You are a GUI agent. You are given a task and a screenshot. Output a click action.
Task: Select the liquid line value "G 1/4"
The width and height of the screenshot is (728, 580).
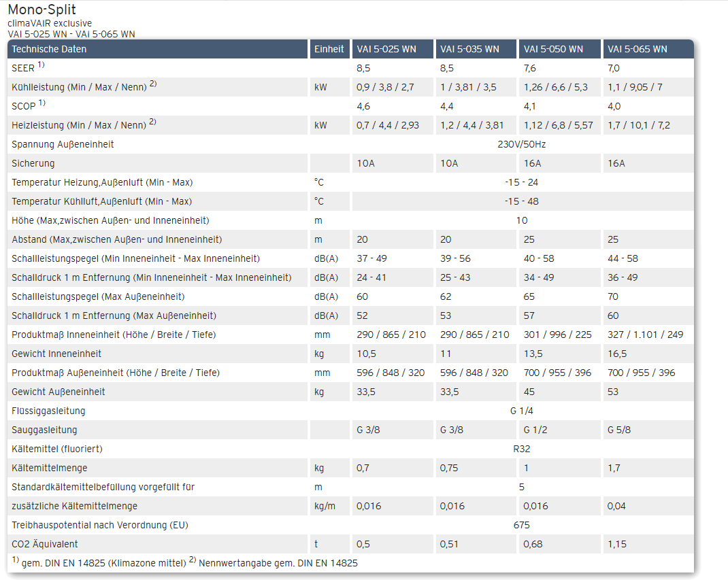tap(522, 411)
